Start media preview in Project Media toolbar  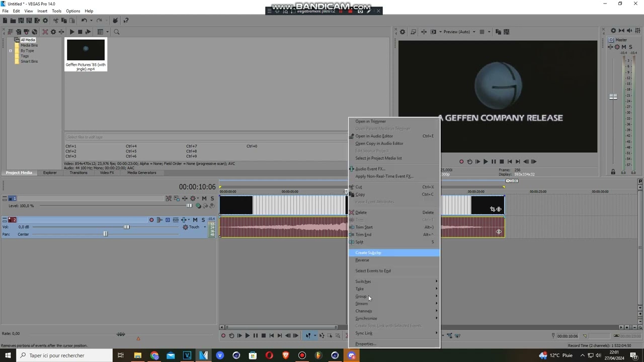tap(72, 32)
